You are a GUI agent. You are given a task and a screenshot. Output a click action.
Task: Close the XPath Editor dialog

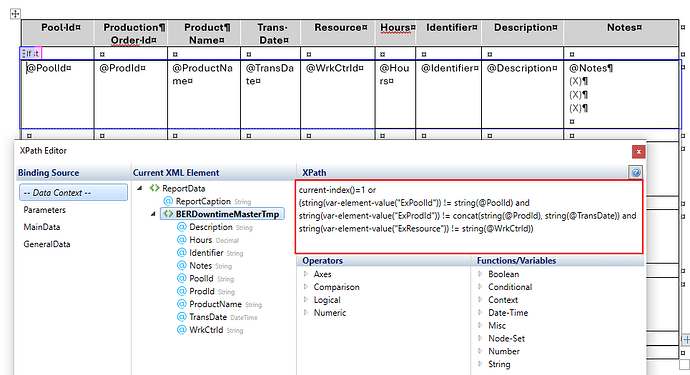click(x=639, y=152)
